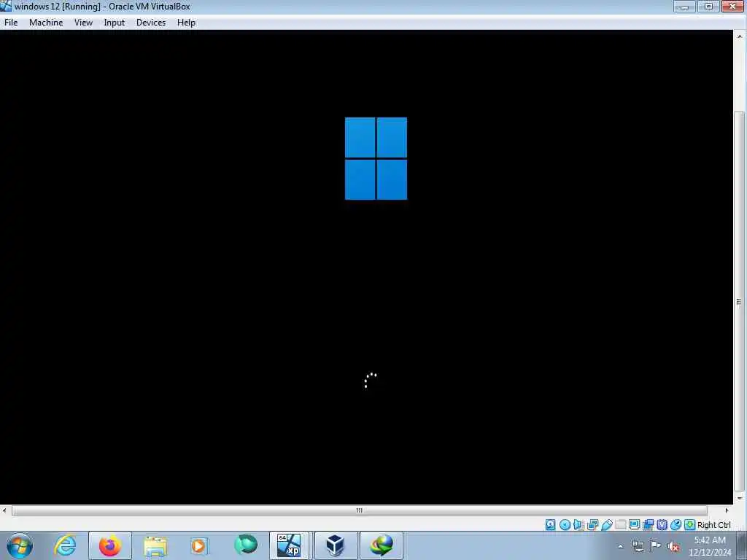Open the Devices menu
This screenshot has height=560, width=747.
151,23
